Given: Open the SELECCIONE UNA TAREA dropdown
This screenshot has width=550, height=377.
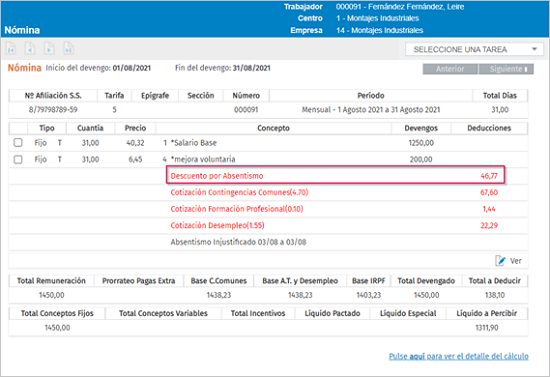Looking at the screenshot, I should [474, 49].
